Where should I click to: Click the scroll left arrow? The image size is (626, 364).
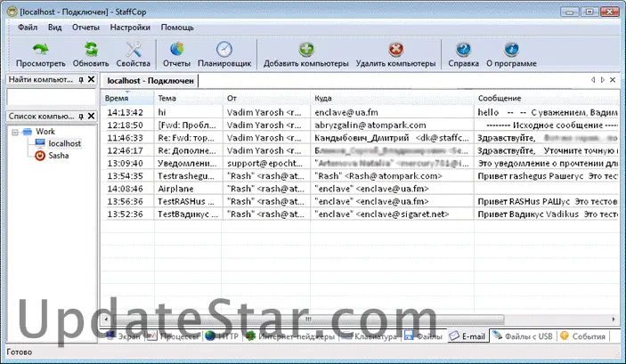[x=106, y=319]
